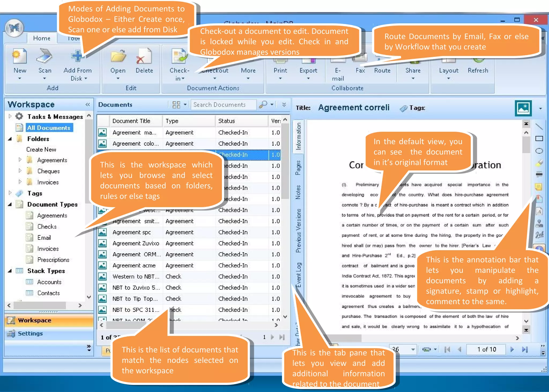Open the Export dropdown arrow
549x392 pixels.
pos(308,79)
